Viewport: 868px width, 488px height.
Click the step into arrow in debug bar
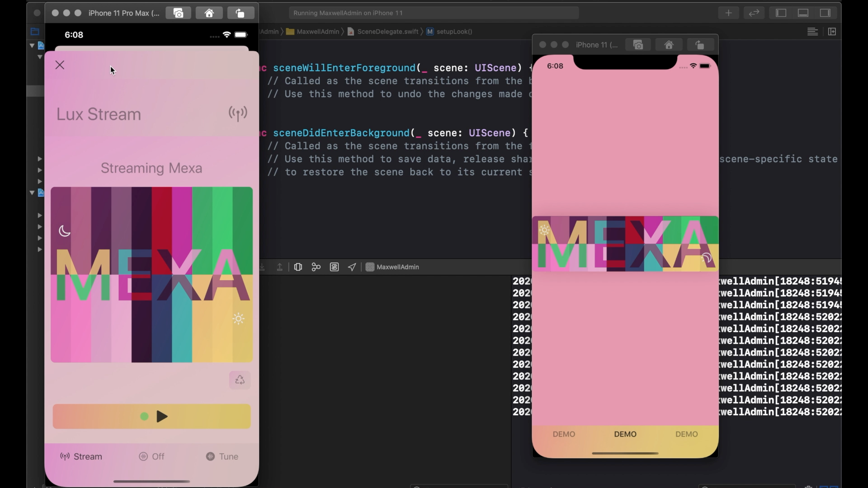point(262,267)
